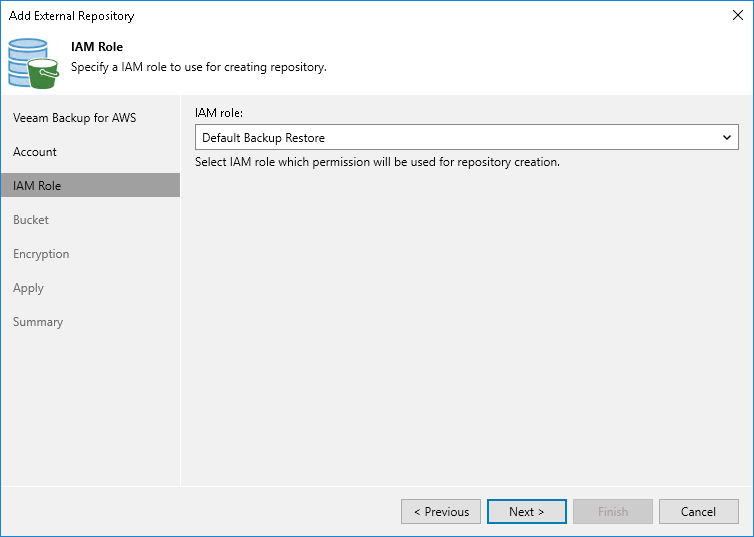Screen dimensions: 754x537
Task: Jump to the Encryption step
Action: coord(41,254)
